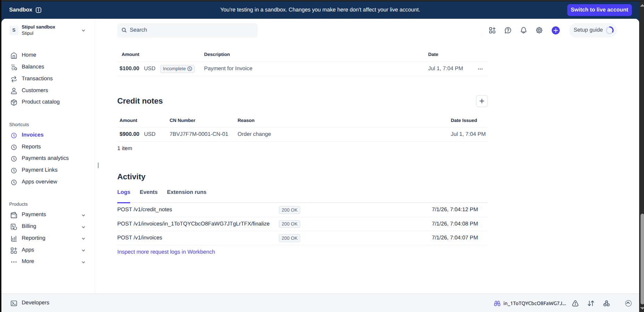Open Stipul sandbox account switcher
Image resolution: width=644 pixels, height=312 pixels.
[x=48, y=30]
